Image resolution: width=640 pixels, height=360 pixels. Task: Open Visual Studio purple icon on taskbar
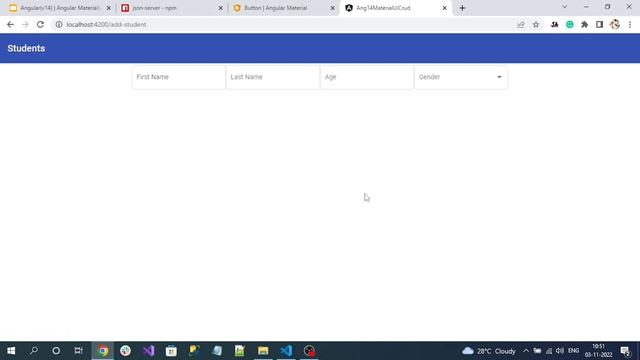(149, 351)
